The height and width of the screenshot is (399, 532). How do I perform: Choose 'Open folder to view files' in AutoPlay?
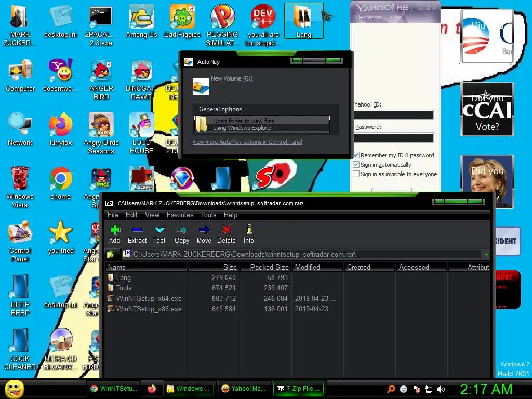click(262, 124)
